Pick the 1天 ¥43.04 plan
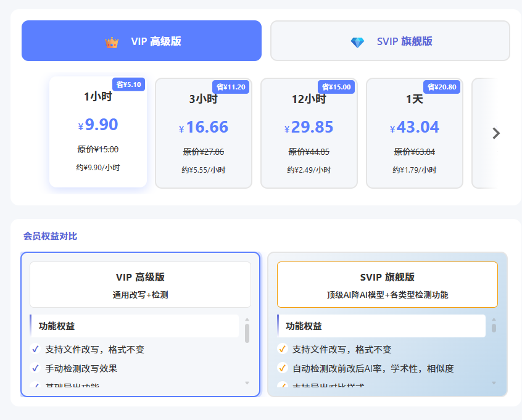 [x=415, y=134]
